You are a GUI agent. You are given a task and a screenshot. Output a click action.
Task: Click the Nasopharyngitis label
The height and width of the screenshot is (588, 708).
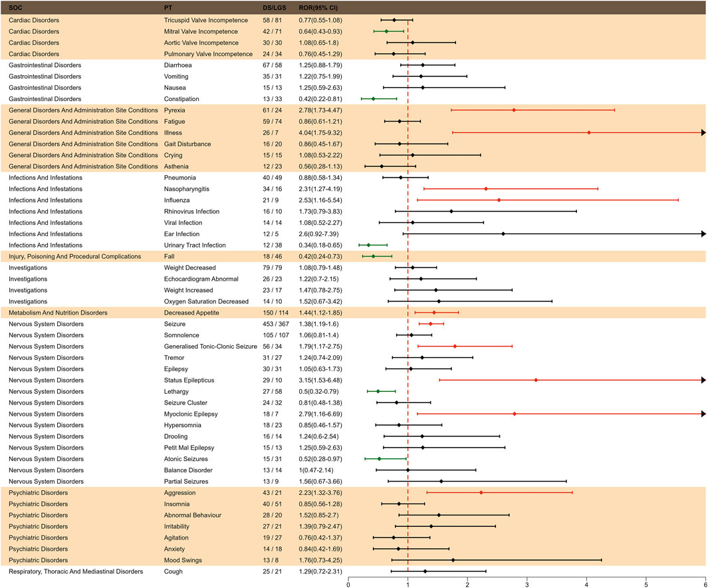tap(187, 189)
